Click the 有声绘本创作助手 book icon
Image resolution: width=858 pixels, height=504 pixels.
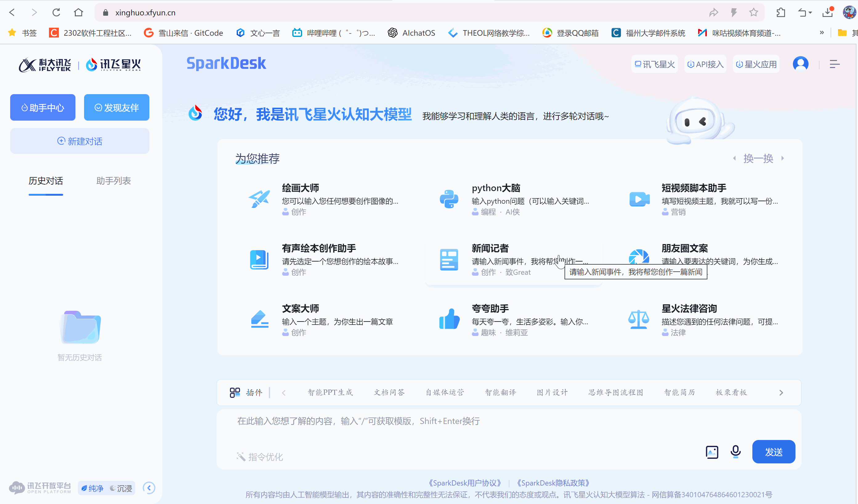click(259, 259)
